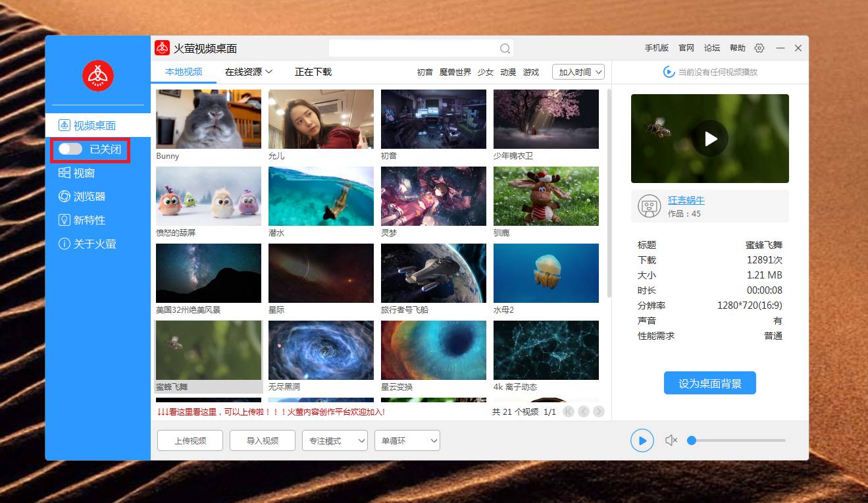Open settings via the gear icon

click(759, 48)
